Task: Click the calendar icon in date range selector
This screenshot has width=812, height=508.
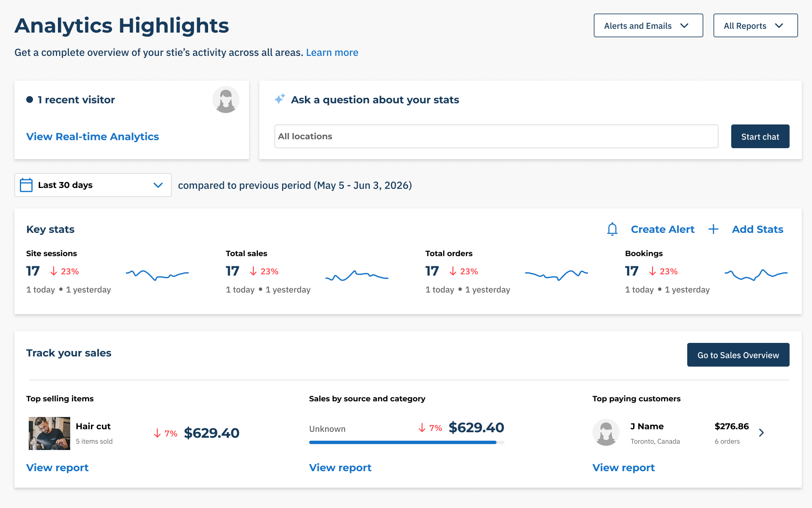Action: coord(26,185)
